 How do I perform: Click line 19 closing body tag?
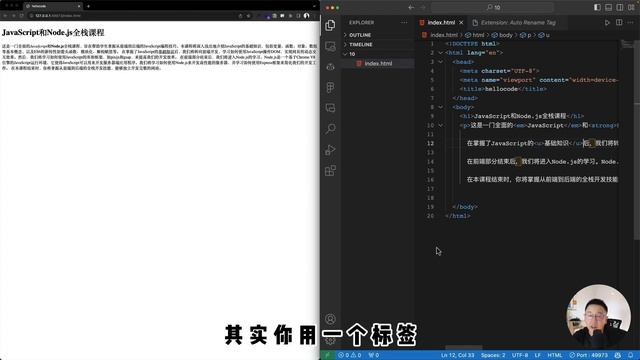[465, 207]
